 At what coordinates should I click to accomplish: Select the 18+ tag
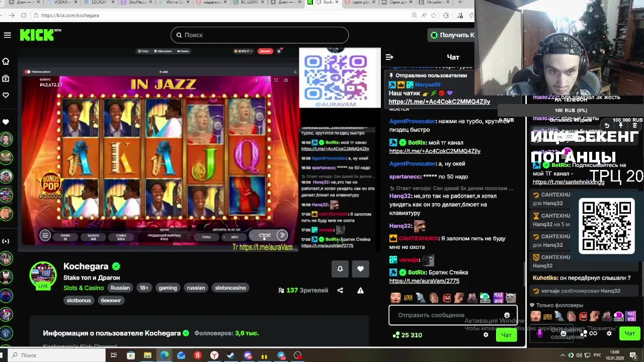click(144, 288)
